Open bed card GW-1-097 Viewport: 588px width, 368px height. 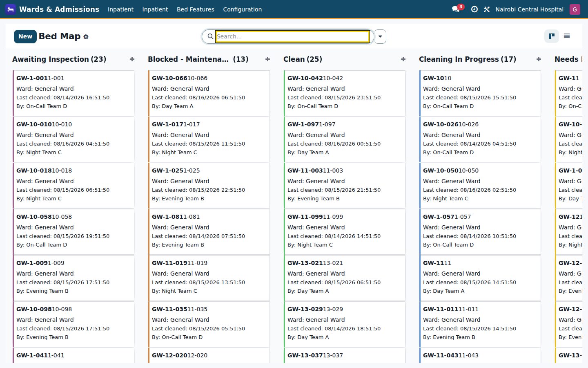[345, 139]
